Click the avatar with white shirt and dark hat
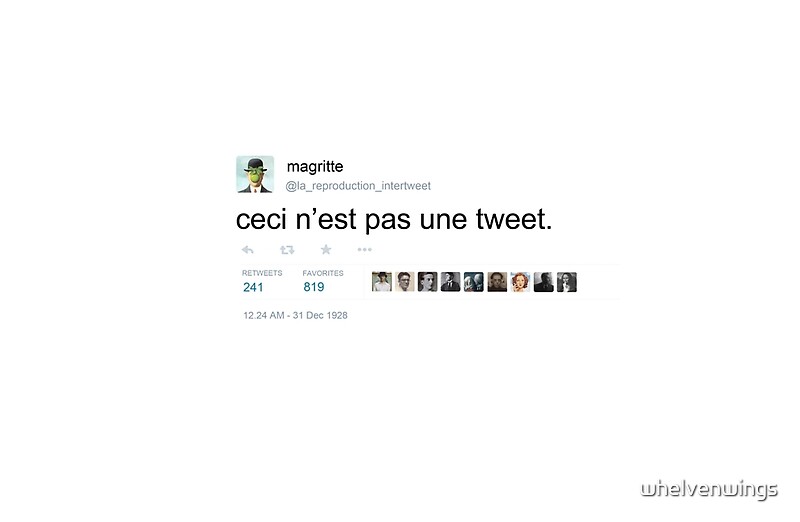The height and width of the screenshot is (522, 800). (x=382, y=282)
